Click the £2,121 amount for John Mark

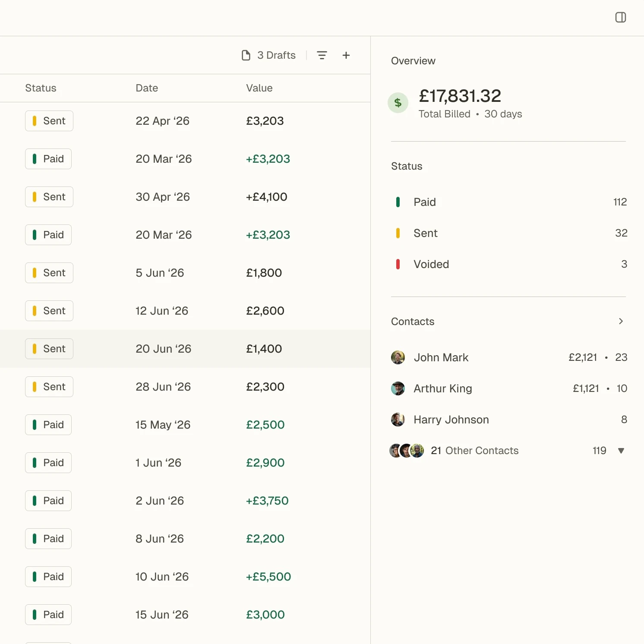pos(583,357)
